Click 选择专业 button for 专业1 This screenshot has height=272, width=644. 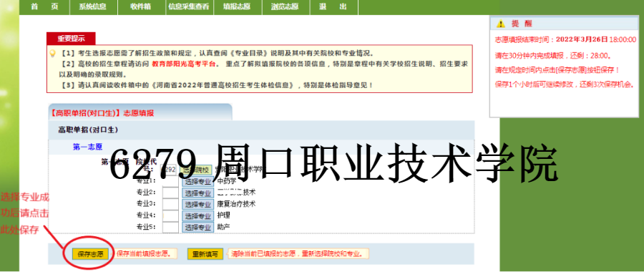(x=197, y=181)
